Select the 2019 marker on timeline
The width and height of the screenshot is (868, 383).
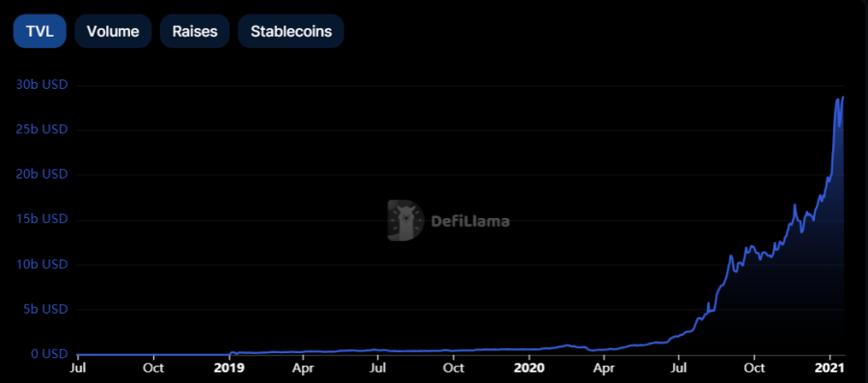coord(230,368)
